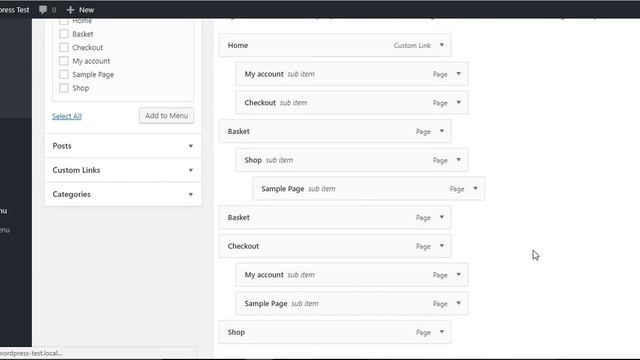
Task: Tick the Shop checkbox in the pages list
Action: [64, 88]
